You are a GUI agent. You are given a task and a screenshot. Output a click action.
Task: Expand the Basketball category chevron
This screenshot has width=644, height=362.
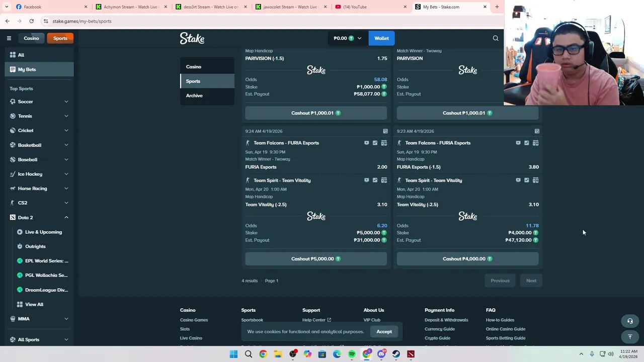click(66, 145)
